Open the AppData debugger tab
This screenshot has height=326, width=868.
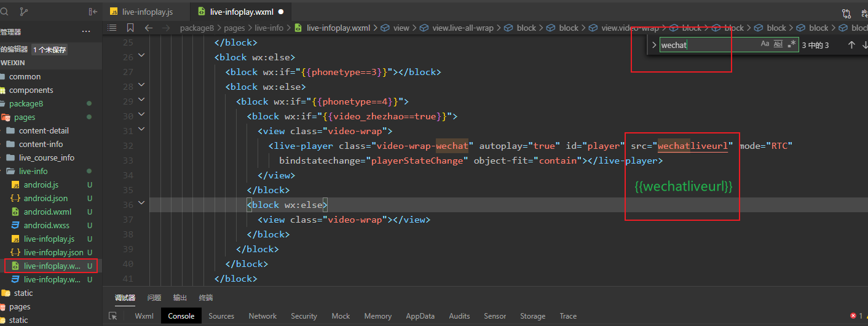(x=420, y=316)
